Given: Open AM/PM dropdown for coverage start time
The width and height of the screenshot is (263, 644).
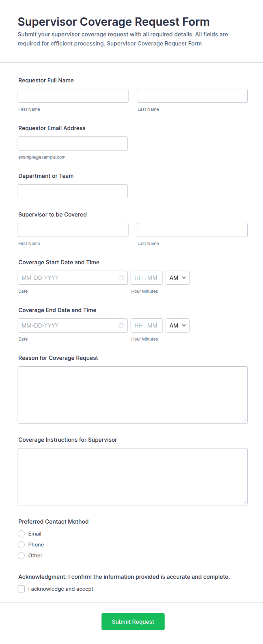Looking at the screenshot, I should (x=177, y=278).
